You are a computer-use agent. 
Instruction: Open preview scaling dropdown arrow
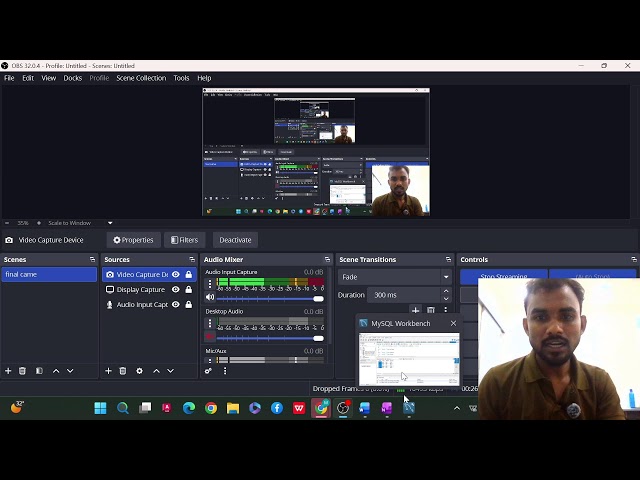tap(110, 223)
